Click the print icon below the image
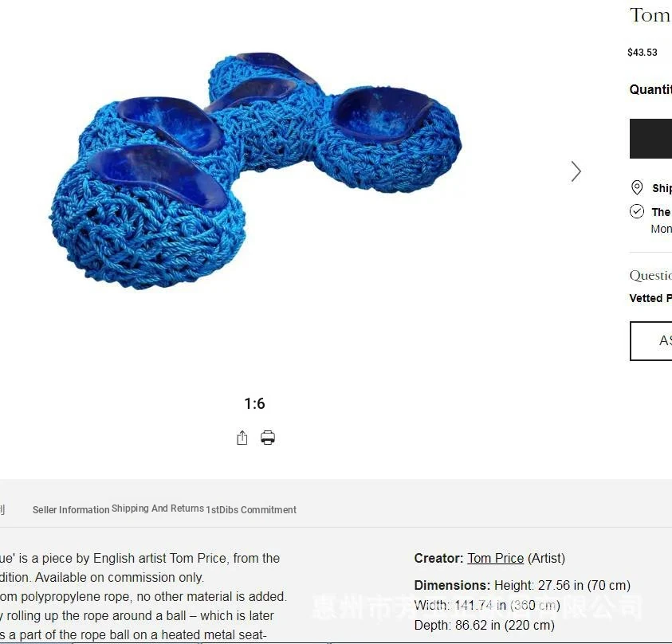672x644 pixels. click(268, 438)
